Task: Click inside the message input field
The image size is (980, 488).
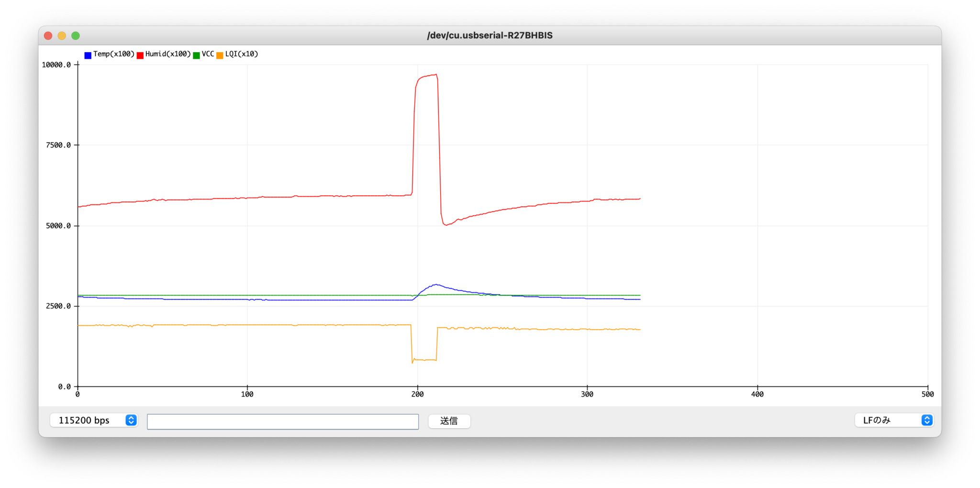Action: coord(283,421)
